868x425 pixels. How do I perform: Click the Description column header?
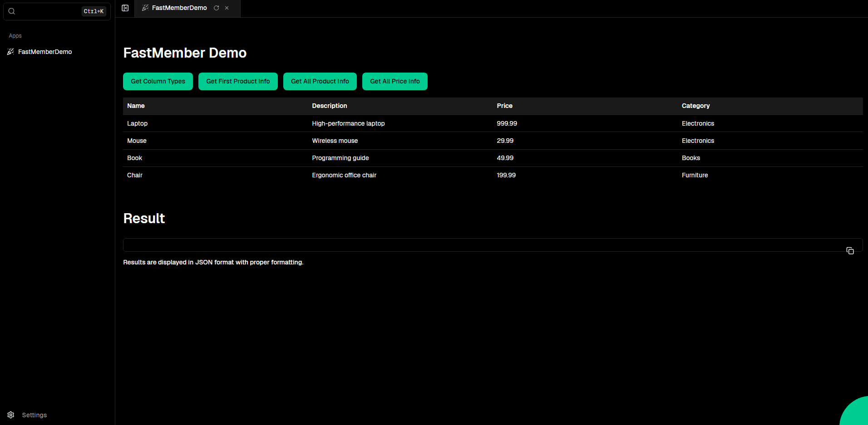(x=329, y=106)
